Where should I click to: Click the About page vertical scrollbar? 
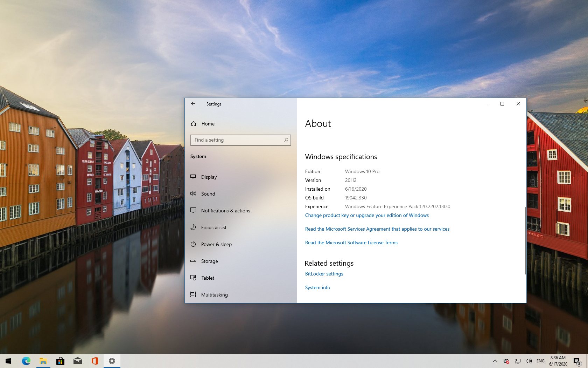point(525,240)
